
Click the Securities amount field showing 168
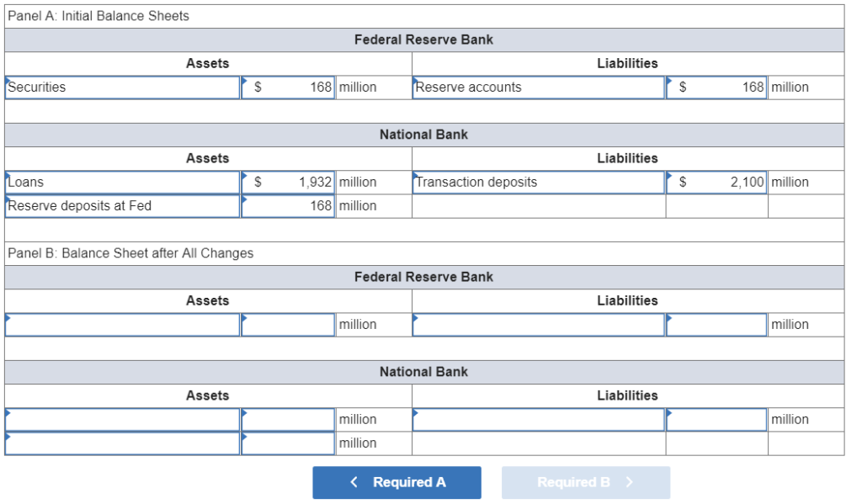[288, 87]
